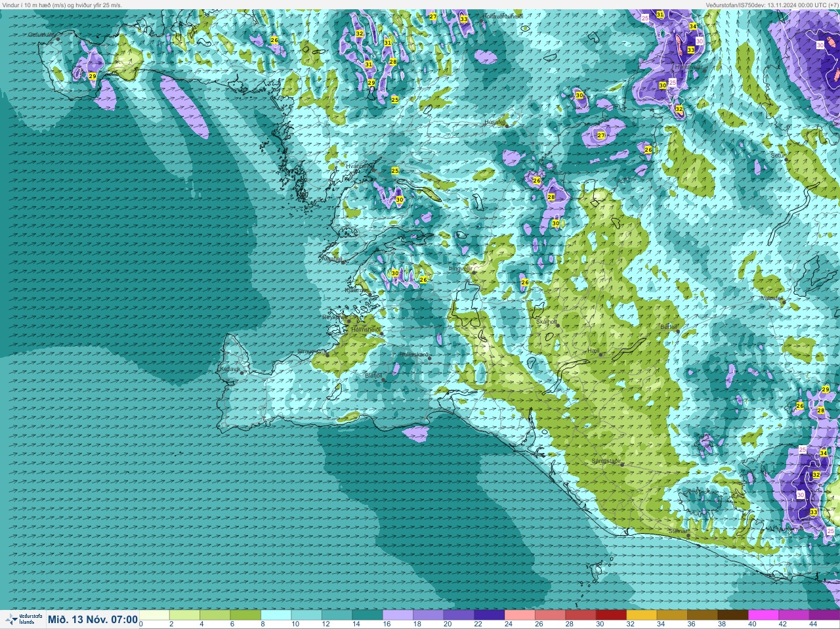Screen dimensions: 840x629
Task: Click the Hvanneyri station label
Action: pyautogui.click(x=358, y=167)
